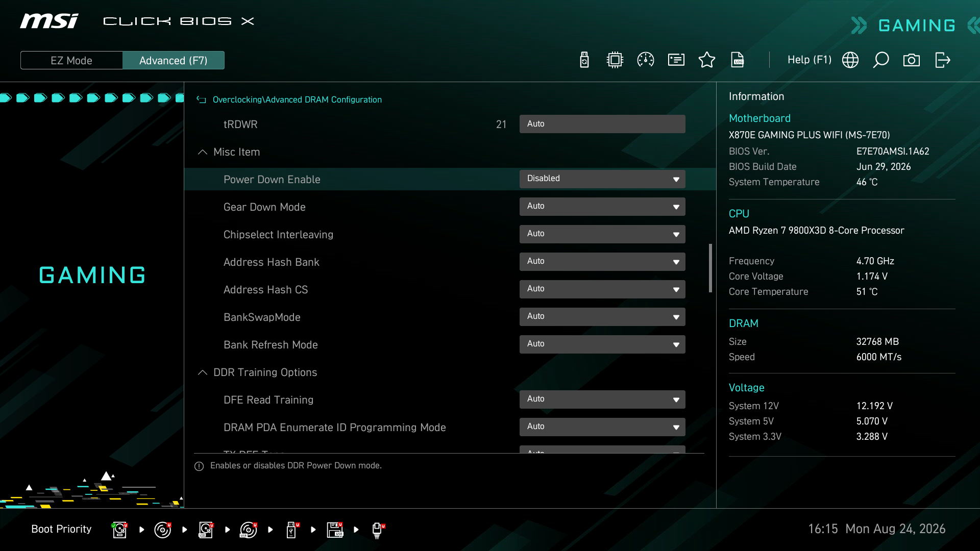The height and width of the screenshot is (551, 980).
Task: Select the network cable boot device icon
Action: pyautogui.click(x=378, y=530)
